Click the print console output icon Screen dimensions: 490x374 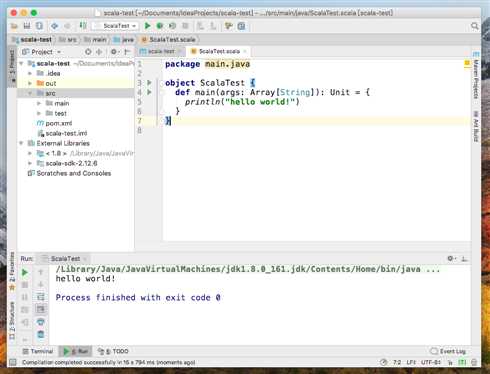(x=41, y=322)
